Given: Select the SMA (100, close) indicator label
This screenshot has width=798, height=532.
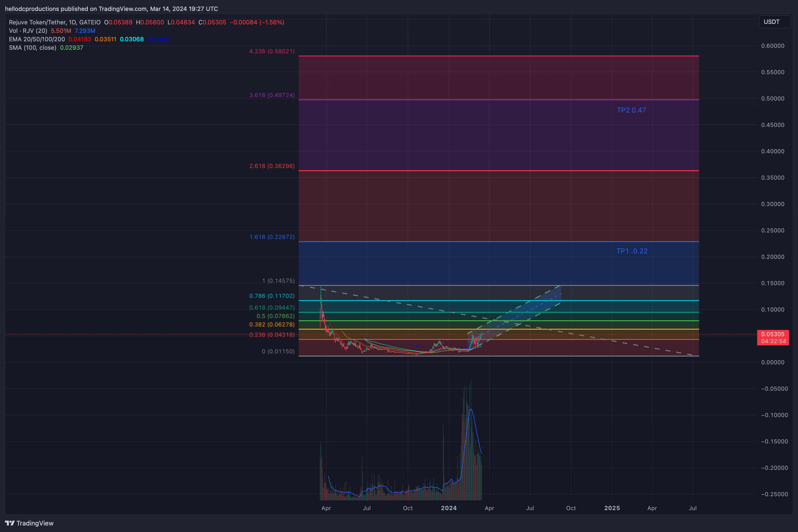Looking at the screenshot, I should (33, 48).
